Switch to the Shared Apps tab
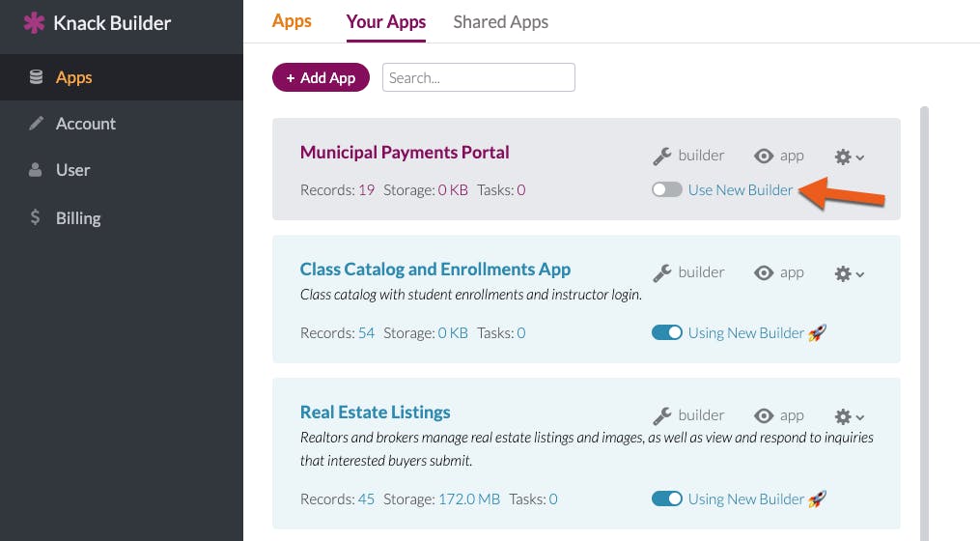The width and height of the screenshot is (980, 541). tap(501, 22)
